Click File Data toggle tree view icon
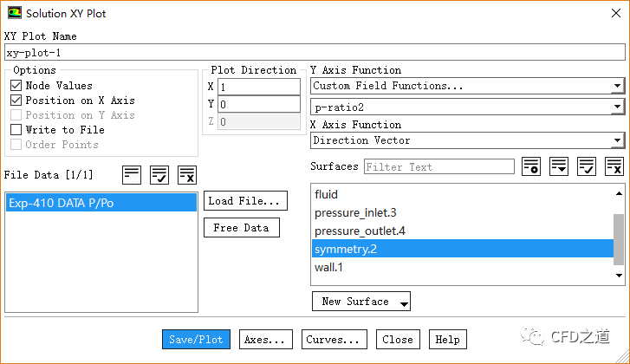Viewport: 630px width, 364px height. [132, 175]
